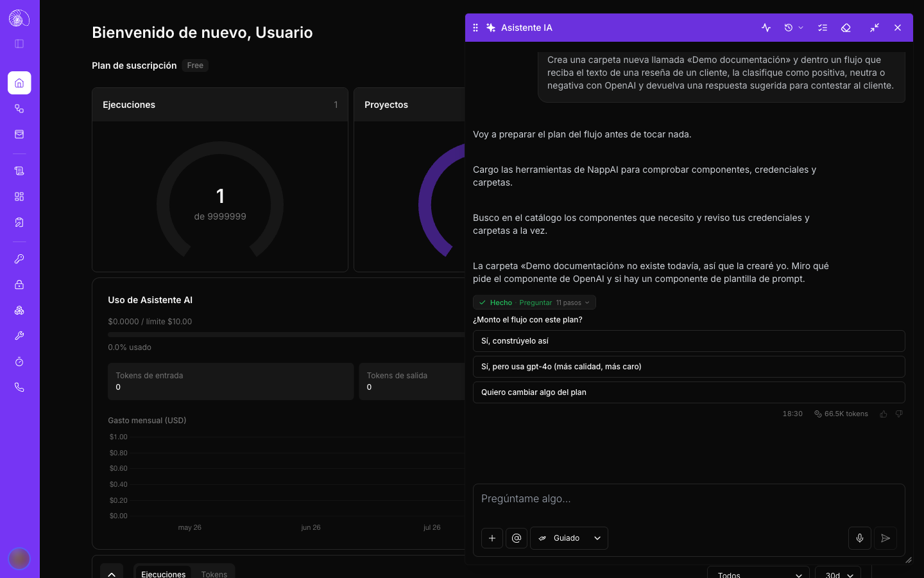Choose 'Sí, pero usa gpt-4o' option

point(689,367)
